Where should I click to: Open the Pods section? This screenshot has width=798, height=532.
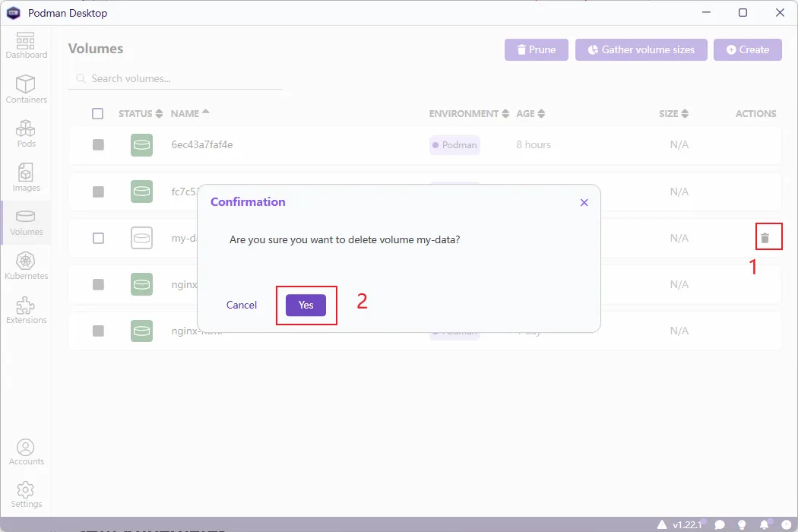click(x=26, y=134)
